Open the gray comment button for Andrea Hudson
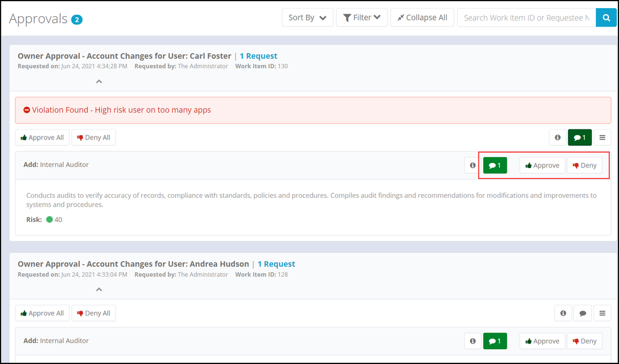The width and height of the screenshot is (619, 364). (x=582, y=314)
